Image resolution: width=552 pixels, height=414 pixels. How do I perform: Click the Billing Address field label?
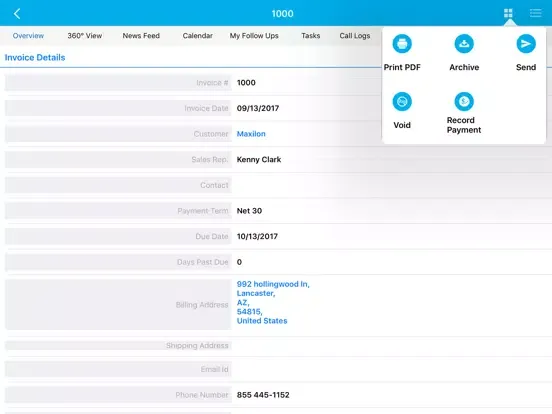pos(202,305)
